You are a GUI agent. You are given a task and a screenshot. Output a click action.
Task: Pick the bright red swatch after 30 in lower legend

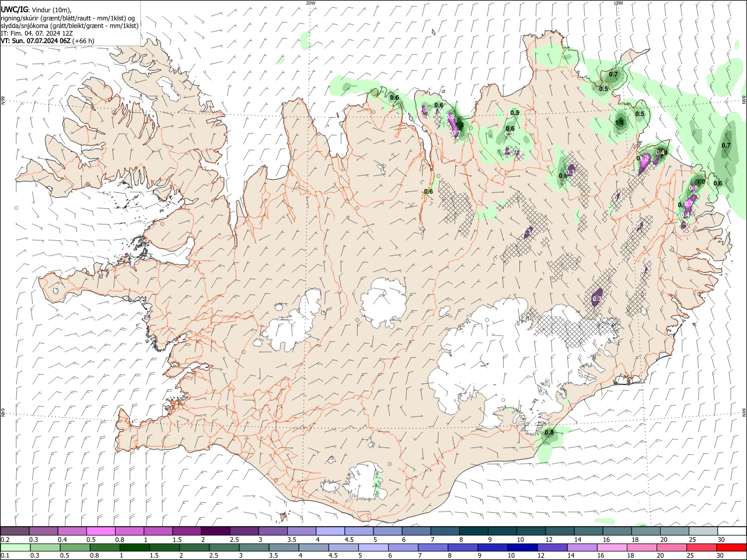[x=731, y=548]
